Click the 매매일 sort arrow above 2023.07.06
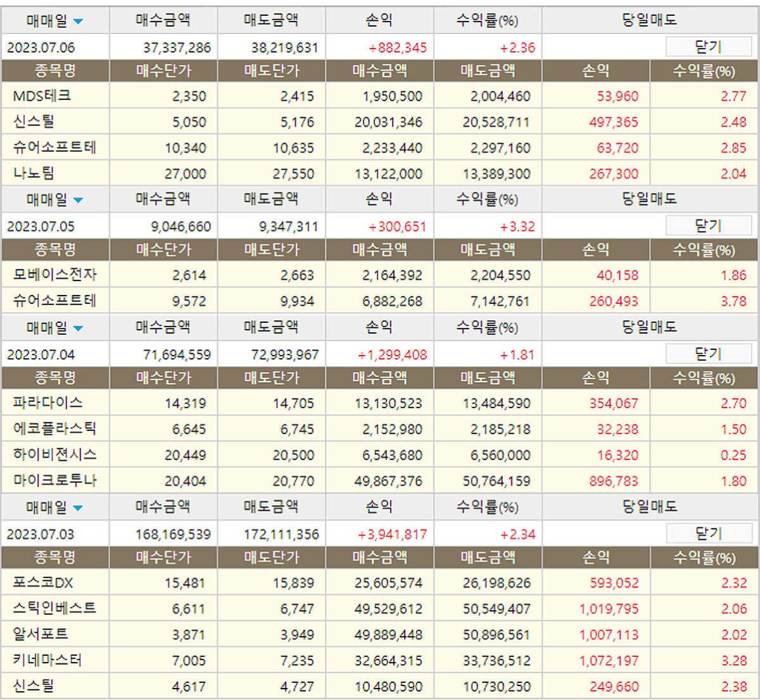Viewport: 760px width, 700px height. [78, 22]
